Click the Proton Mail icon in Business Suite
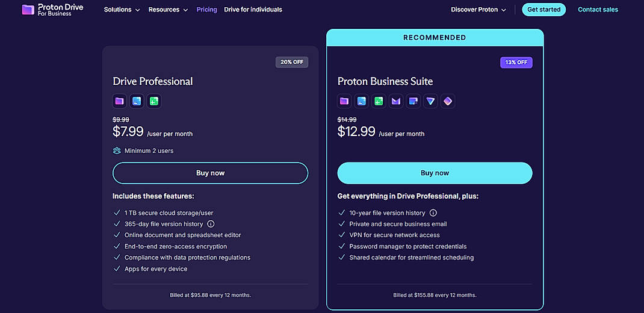This screenshot has width=644, height=313. [396, 101]
